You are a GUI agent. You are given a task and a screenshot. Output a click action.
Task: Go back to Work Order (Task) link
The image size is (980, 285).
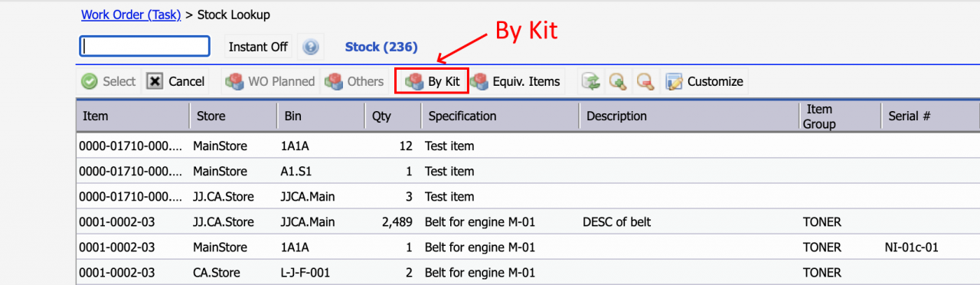(131, 15)
